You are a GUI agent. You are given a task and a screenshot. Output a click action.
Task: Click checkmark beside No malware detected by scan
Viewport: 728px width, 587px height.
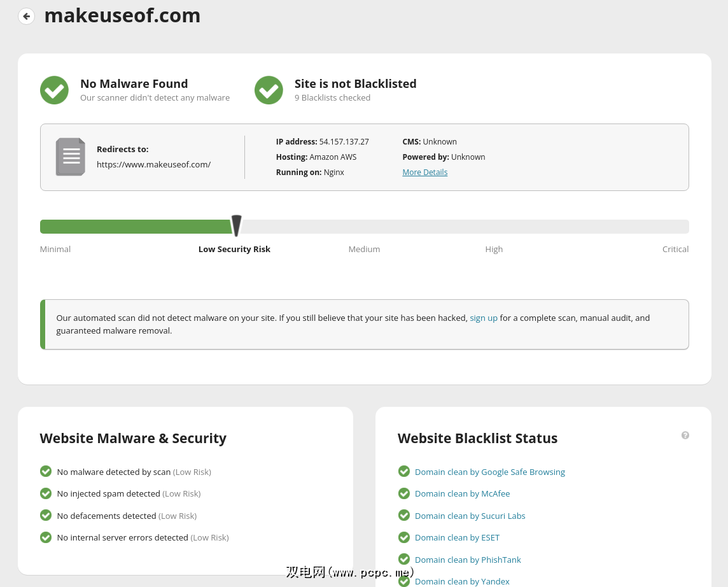coord(46,471)
